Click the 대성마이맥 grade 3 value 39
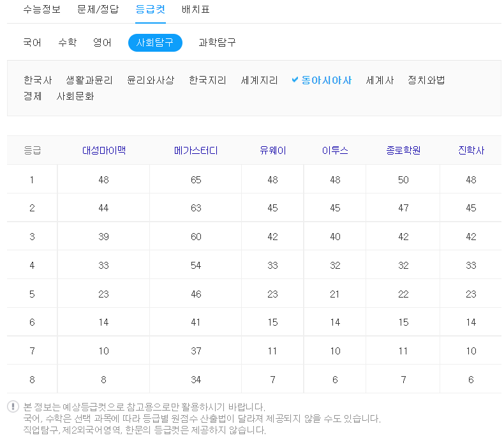504x447 pixels. pyautogui.click(x=103, y=236)
